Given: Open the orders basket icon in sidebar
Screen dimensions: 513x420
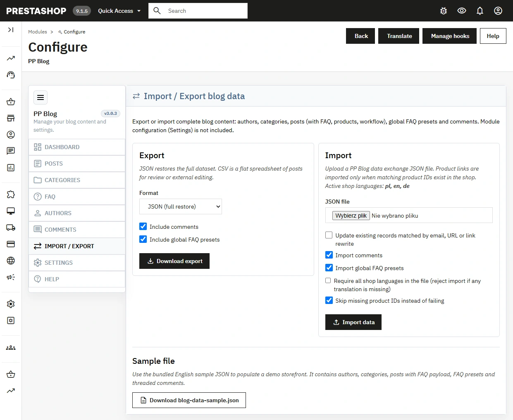Looking at the screenshot, I should [11, 102].
